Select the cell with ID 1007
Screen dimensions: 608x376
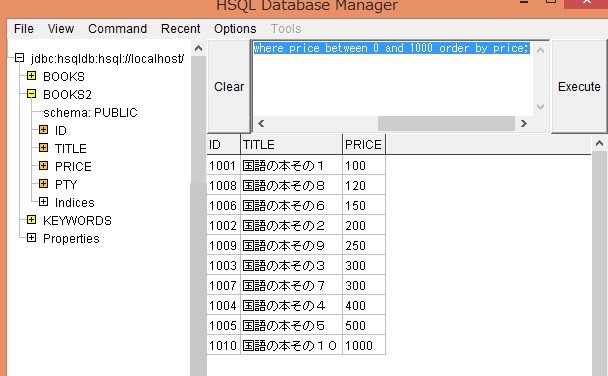224,286
